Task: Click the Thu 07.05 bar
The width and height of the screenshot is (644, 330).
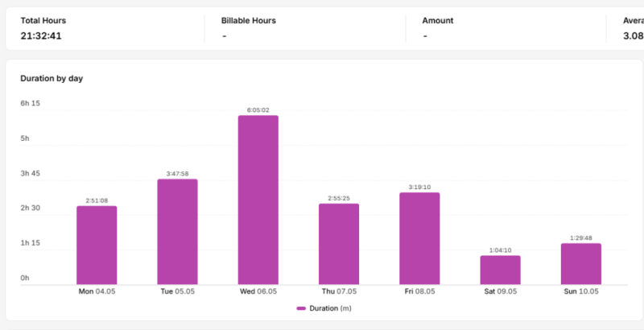Action: tap(339, 244)
